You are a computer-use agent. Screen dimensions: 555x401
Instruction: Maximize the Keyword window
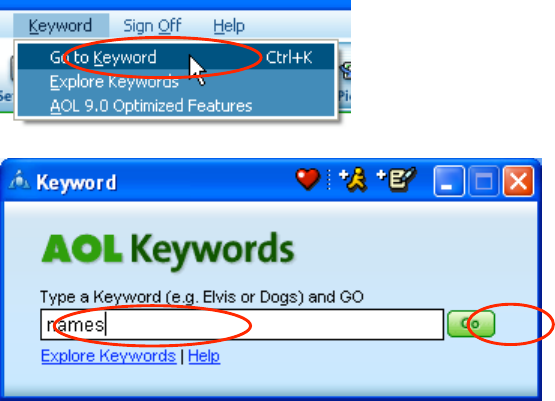click(x=484, y=181)
